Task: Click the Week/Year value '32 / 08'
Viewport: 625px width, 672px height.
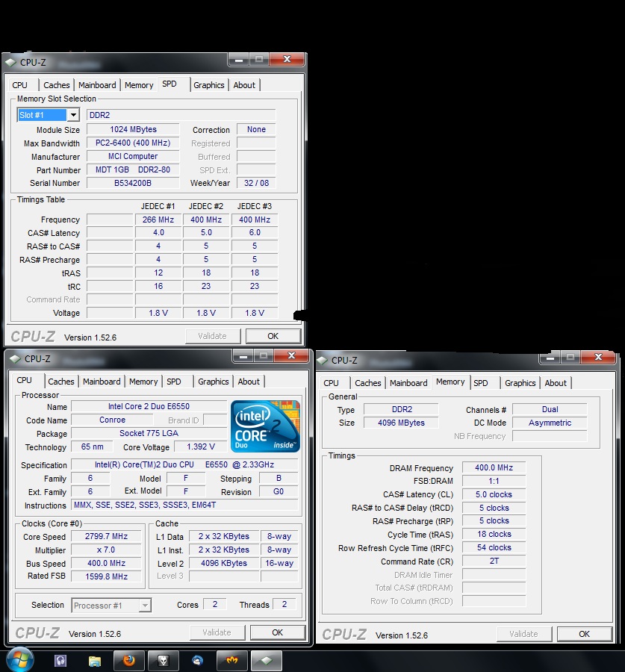Action: (256, 183)
